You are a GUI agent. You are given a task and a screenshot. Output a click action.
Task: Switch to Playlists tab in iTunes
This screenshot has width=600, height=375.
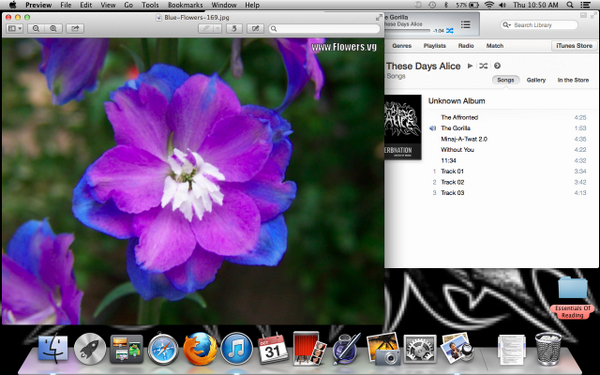coord(435,46)
